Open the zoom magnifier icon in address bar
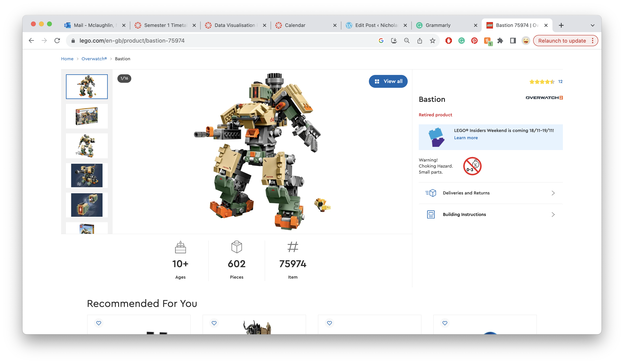Screen dimensions: 624x364 [407, 41]
